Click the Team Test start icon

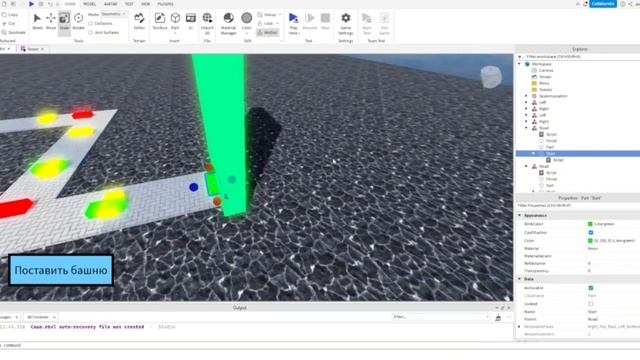click(x=367, y=18)
